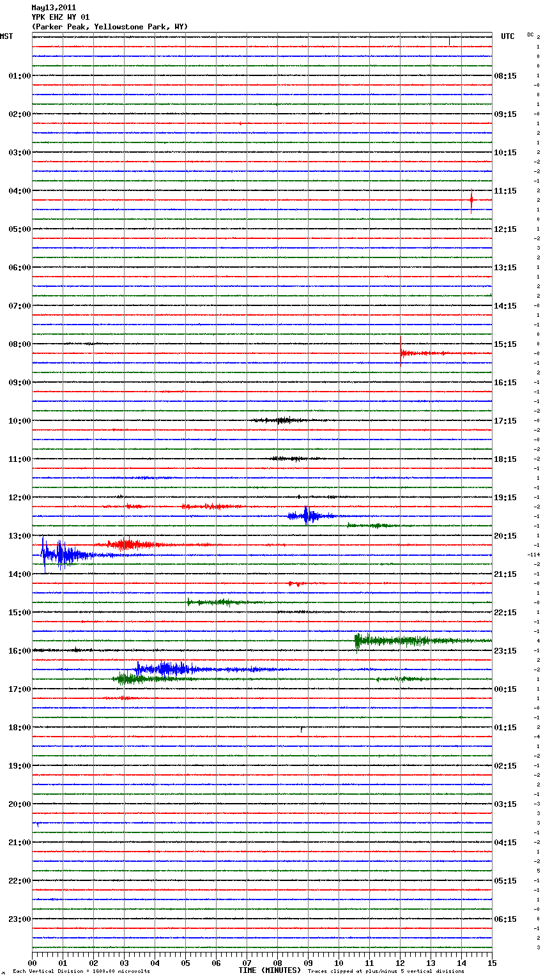Select the 08:00 MST time label
The image size is (543, 980).
pyautogui.click(x=20, y=344)
